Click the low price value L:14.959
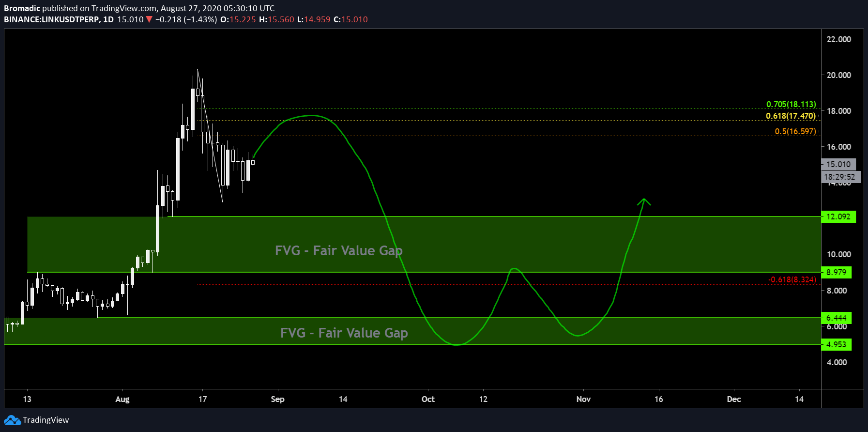Viewport: 868px width, 432px height. point(314,19)
